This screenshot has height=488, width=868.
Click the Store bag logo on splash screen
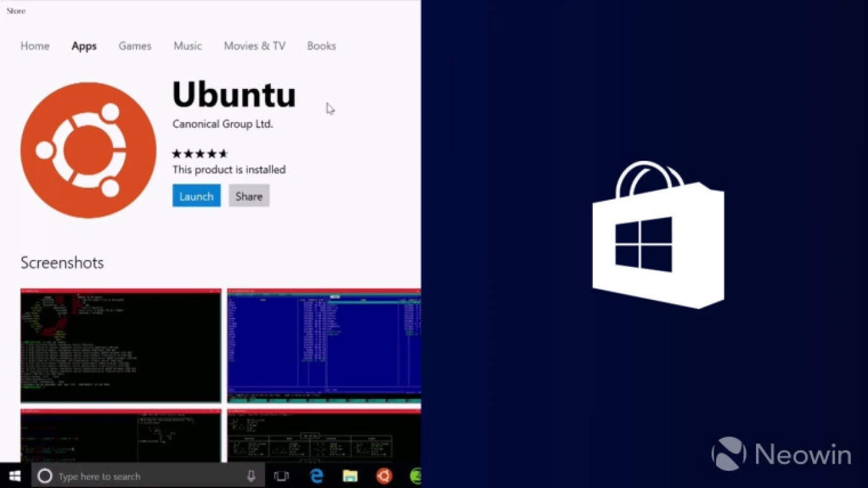click(658, 235)
